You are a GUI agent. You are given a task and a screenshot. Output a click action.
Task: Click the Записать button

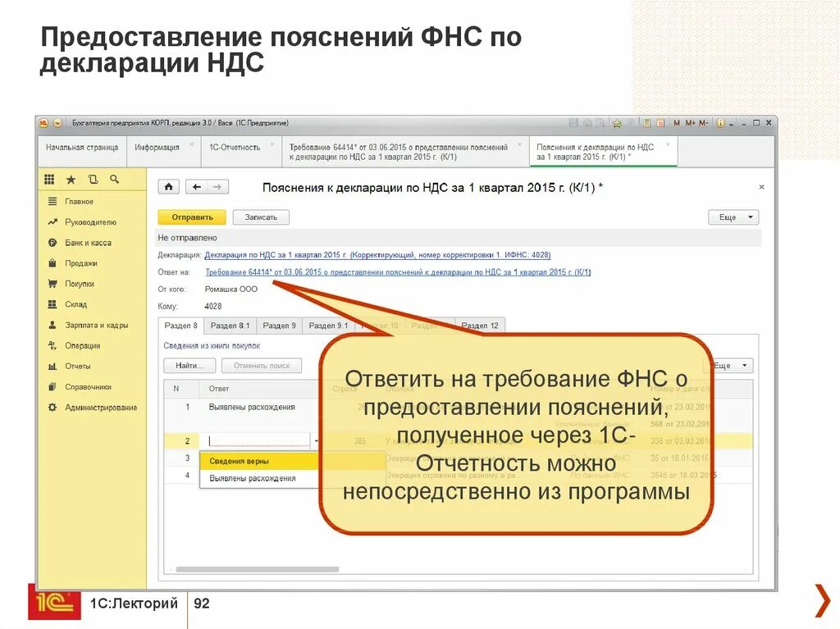pyautogui.click(x=261, y=217)
